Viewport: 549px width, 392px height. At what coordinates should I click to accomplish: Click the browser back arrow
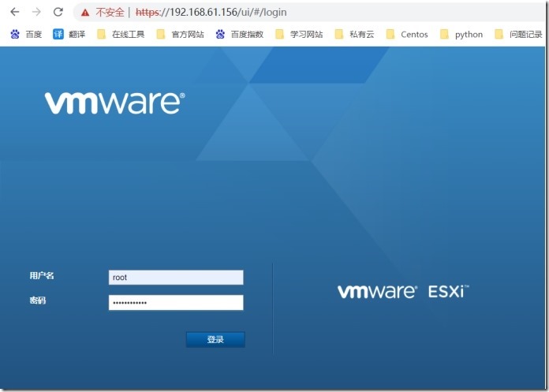(15, 12)
